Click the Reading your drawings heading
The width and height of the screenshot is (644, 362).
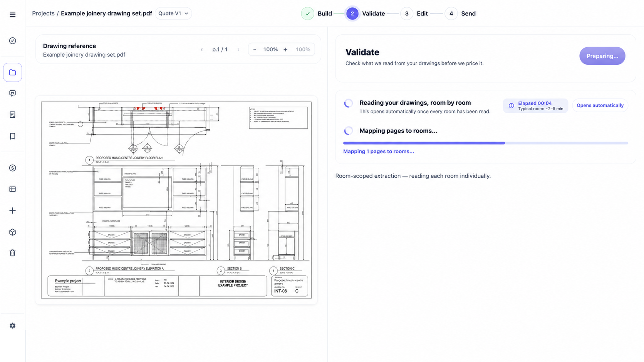pyautogui.click(x=415, y=103)
